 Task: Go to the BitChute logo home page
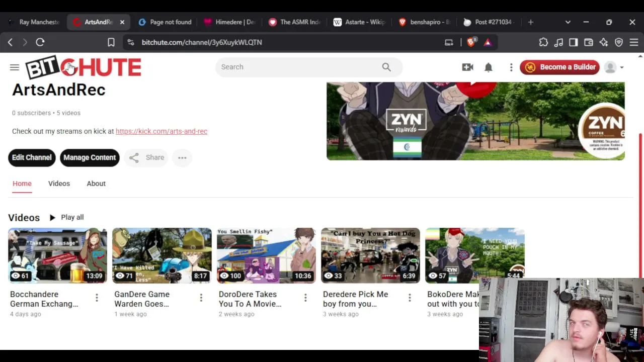[84, 67]
